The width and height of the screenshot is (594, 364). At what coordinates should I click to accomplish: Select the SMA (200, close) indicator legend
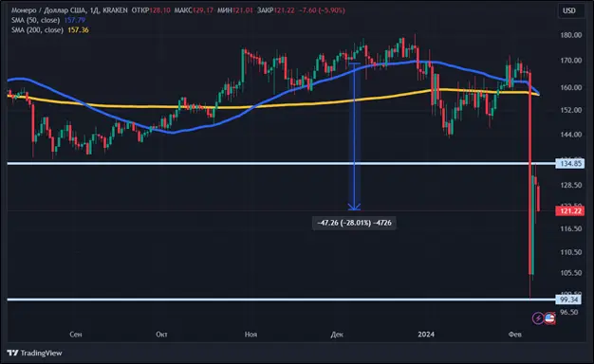pyautogui.click(x=37, y=30)
